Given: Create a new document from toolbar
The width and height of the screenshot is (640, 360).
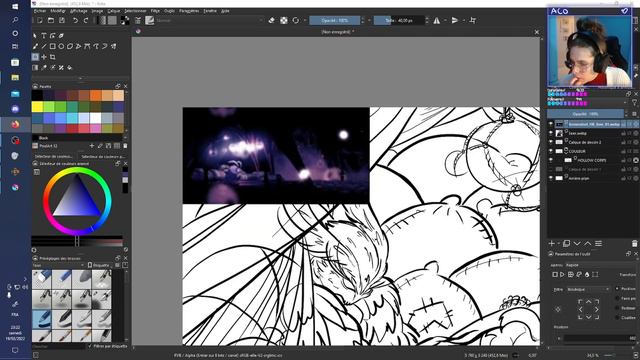Looking at the screenshot, I should click(x=40, y=20).
